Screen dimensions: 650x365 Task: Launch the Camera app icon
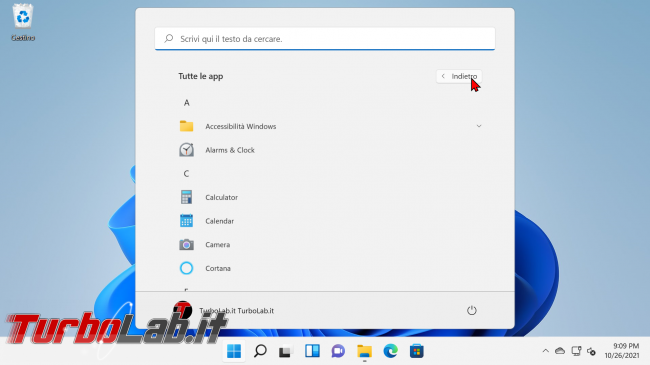point(187,244)
